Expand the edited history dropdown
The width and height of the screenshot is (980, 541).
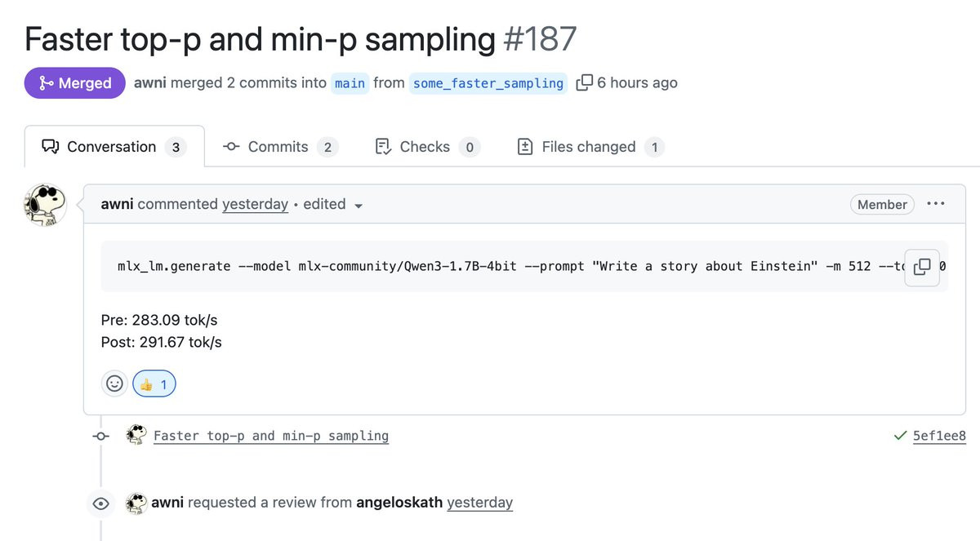332,205
